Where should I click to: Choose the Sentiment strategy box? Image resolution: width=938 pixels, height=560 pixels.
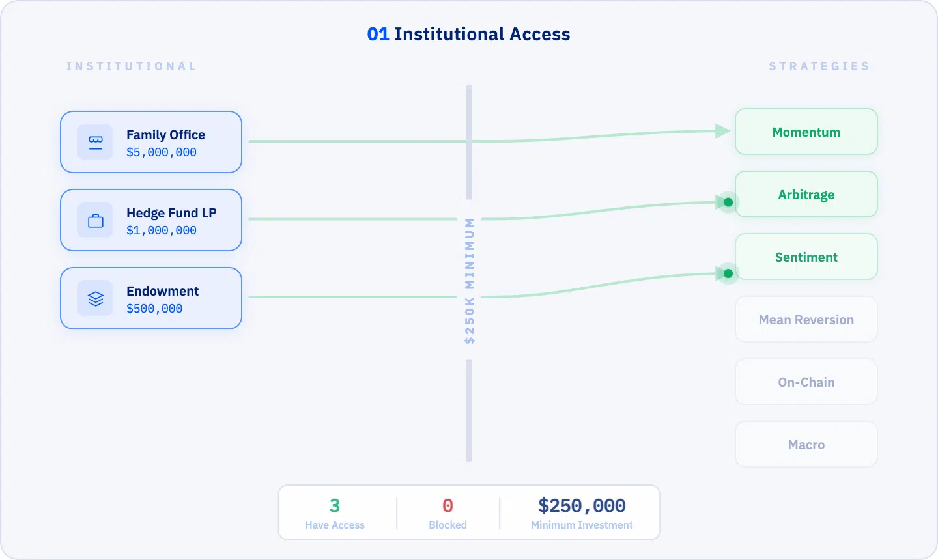click(806, 257)
